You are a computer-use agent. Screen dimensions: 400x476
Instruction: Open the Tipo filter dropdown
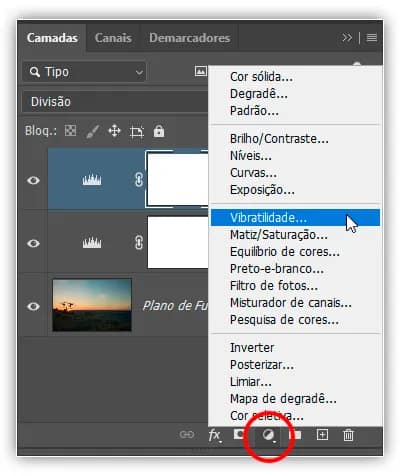(84, 72)
